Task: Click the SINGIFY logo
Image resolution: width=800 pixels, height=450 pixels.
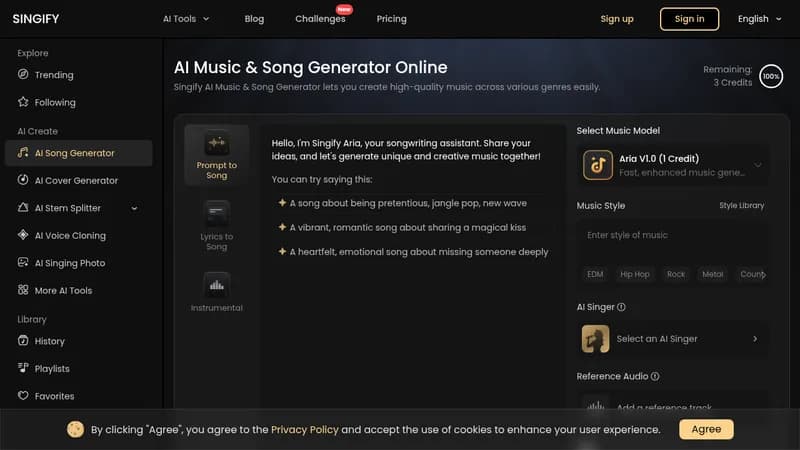Action: 36,19
